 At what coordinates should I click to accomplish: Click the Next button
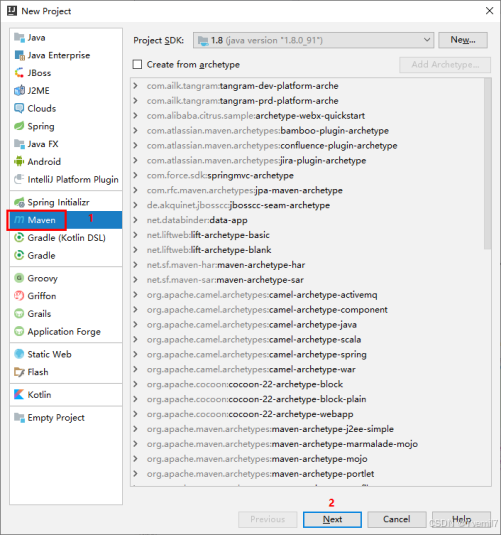pyautogui.click(x=332, y=519)
